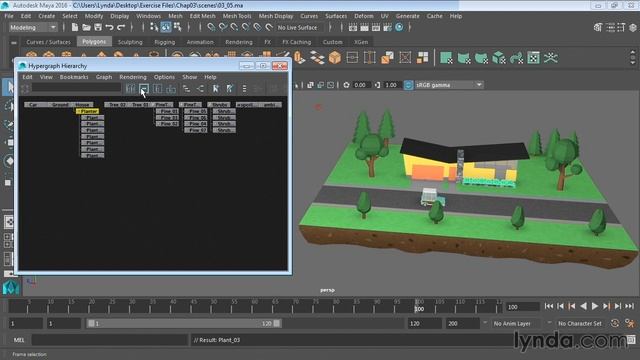Click the snap to points magnet icon
Viewport: 640px width, 360px height.
click(x=234, y=27)
